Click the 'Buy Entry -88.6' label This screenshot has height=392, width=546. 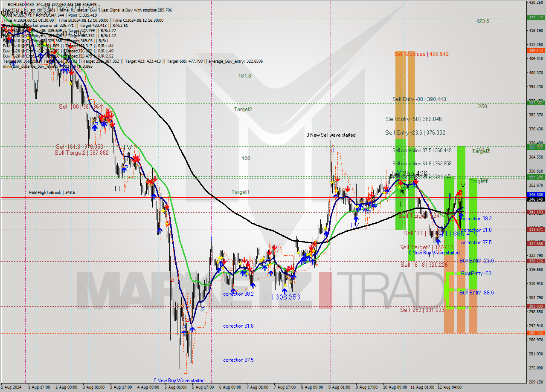click(476, 293)
